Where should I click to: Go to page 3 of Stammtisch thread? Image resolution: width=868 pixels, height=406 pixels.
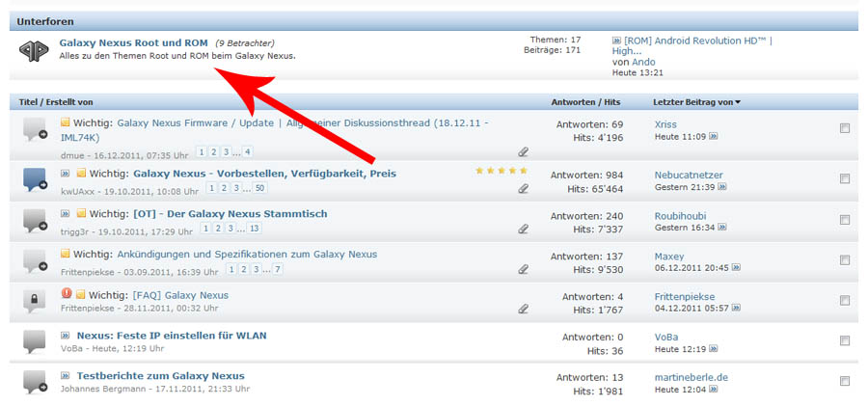pos(231,229)
